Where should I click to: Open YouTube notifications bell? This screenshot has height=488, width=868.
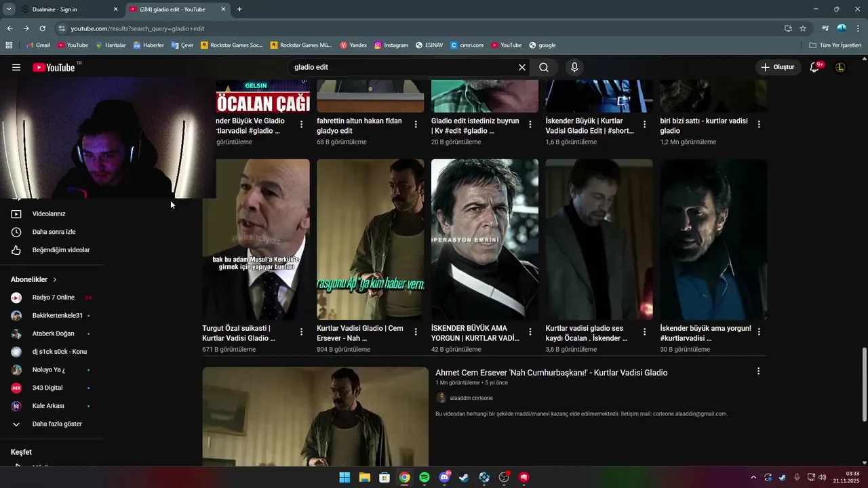click(815, 67)
